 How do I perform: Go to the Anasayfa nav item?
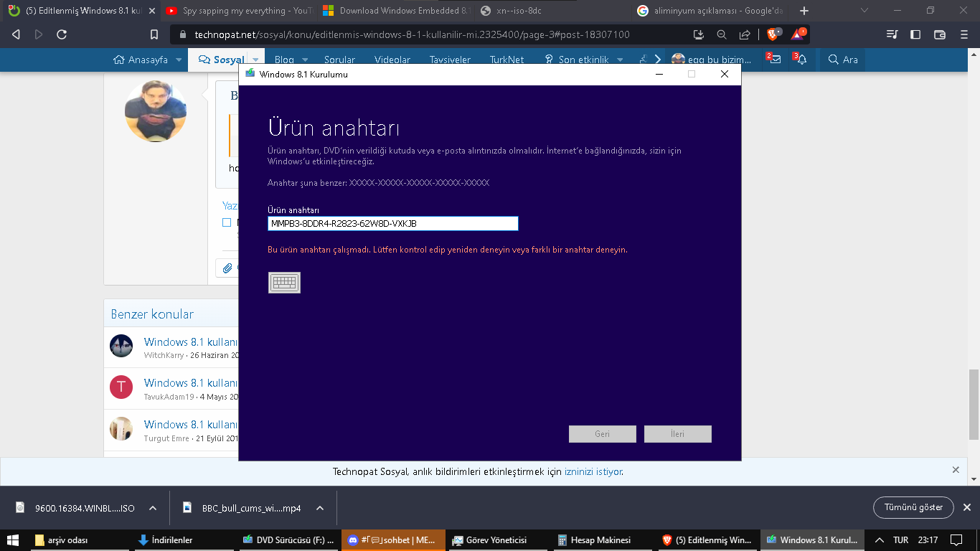click(x=141, y=60)
